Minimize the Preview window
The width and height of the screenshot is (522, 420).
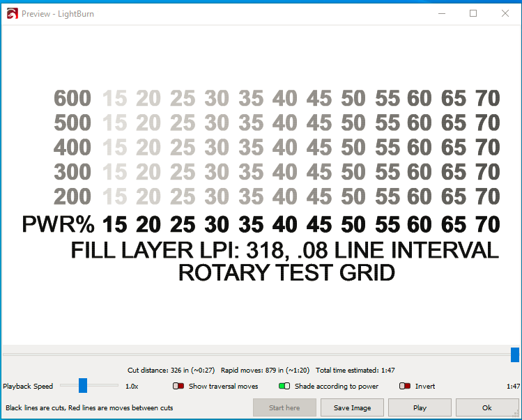click(x=442, y=13)
